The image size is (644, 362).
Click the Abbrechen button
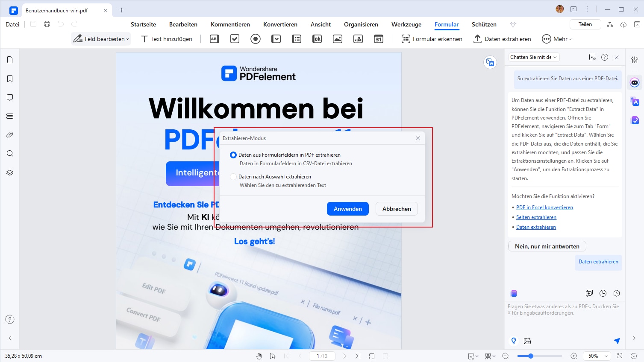click(x=397, y=209)
